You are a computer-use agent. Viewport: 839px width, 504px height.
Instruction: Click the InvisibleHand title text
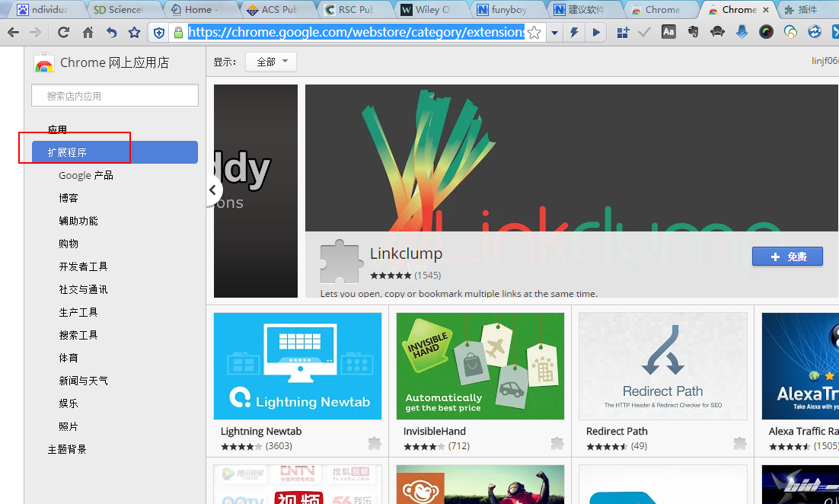coord(435,431)
